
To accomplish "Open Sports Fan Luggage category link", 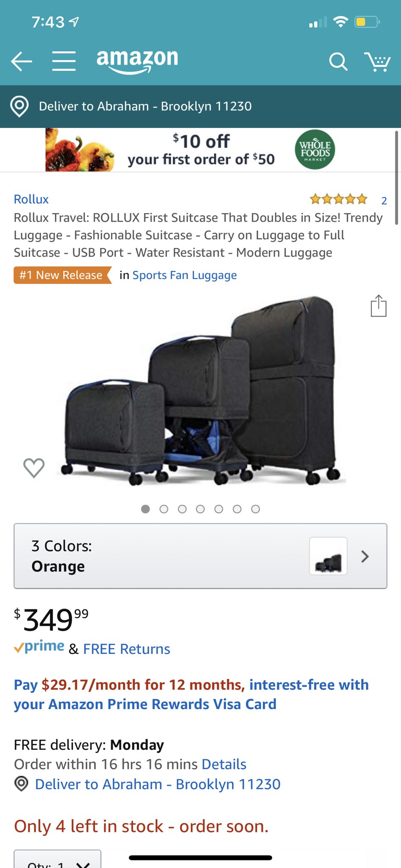I will (x=185, y=275).
